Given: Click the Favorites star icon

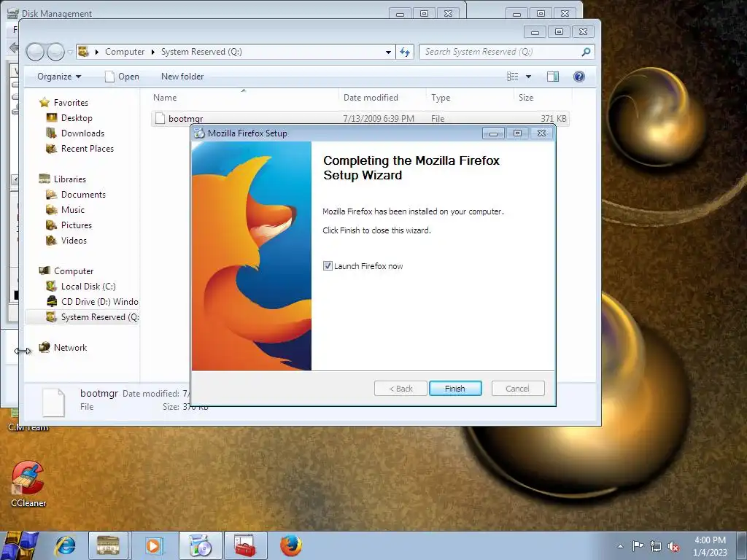Looking at the screenshot, I should click(44, 102).
